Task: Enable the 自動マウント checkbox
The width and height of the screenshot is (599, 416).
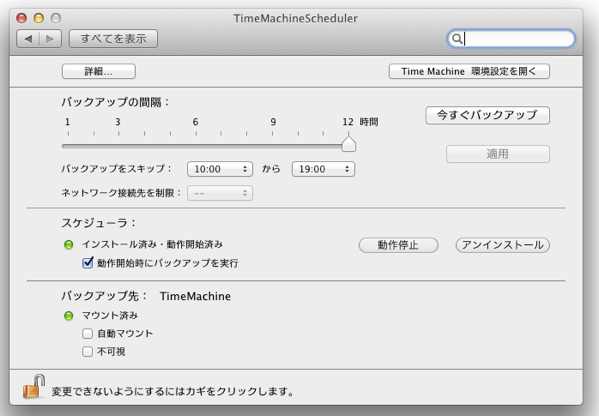Action: (x=87, y=333)
